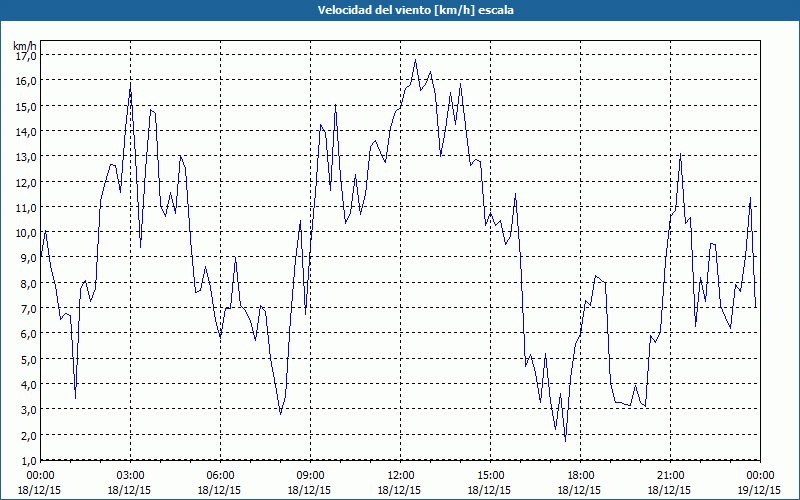Pick the '3,0' y-axis label
Image resolution: width=800 pixels, height=500 pixels.
[x=29, y=410]
